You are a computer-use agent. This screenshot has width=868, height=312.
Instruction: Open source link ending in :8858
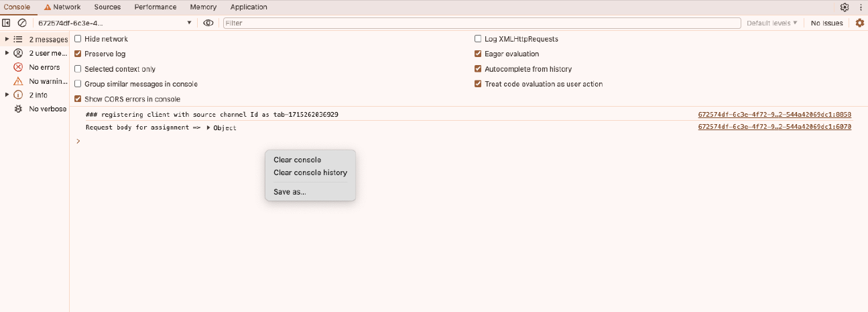point(775,115)
